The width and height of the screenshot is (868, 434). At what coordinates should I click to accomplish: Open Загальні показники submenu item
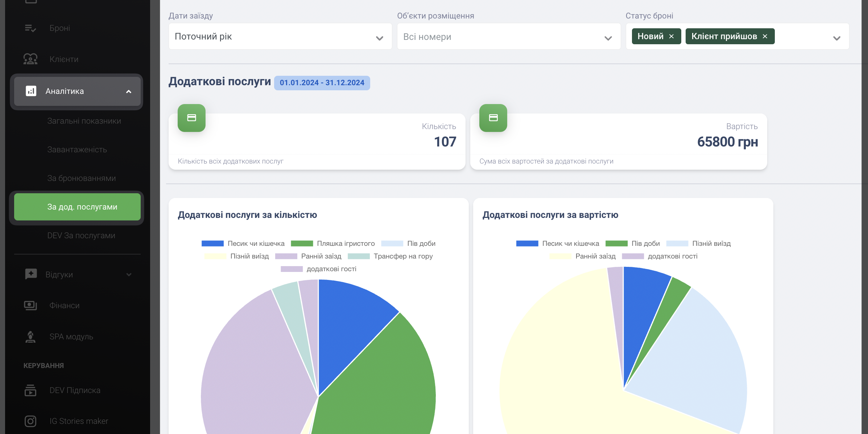coord(84,121)
